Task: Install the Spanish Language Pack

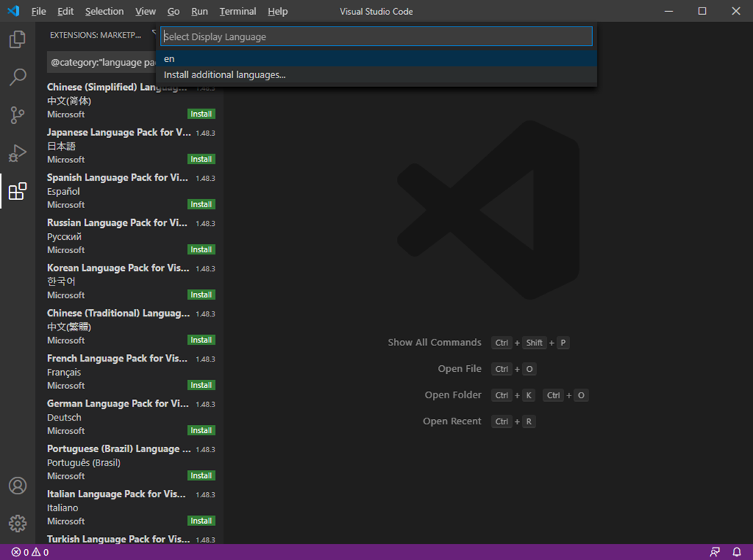Action: click(x=201, y=204)
